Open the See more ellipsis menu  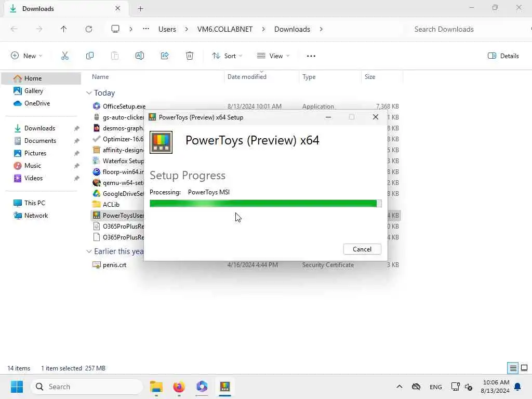pos(311,56)
